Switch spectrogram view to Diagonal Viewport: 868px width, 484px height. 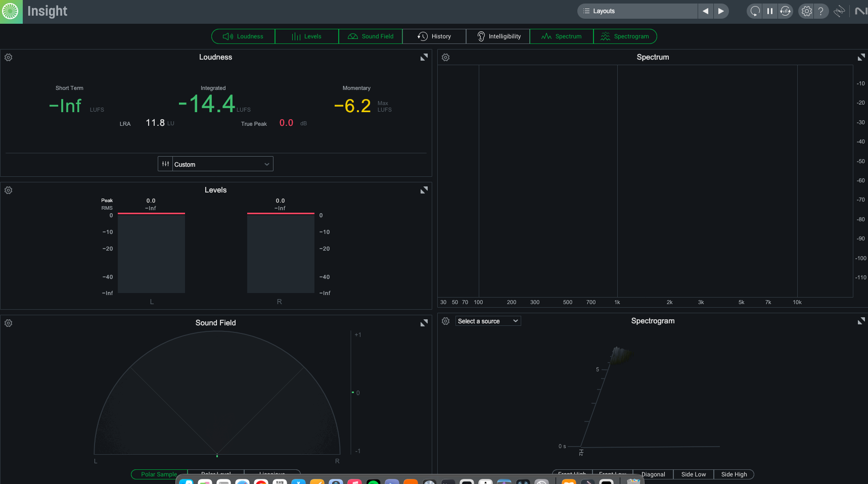pos(653,474)
